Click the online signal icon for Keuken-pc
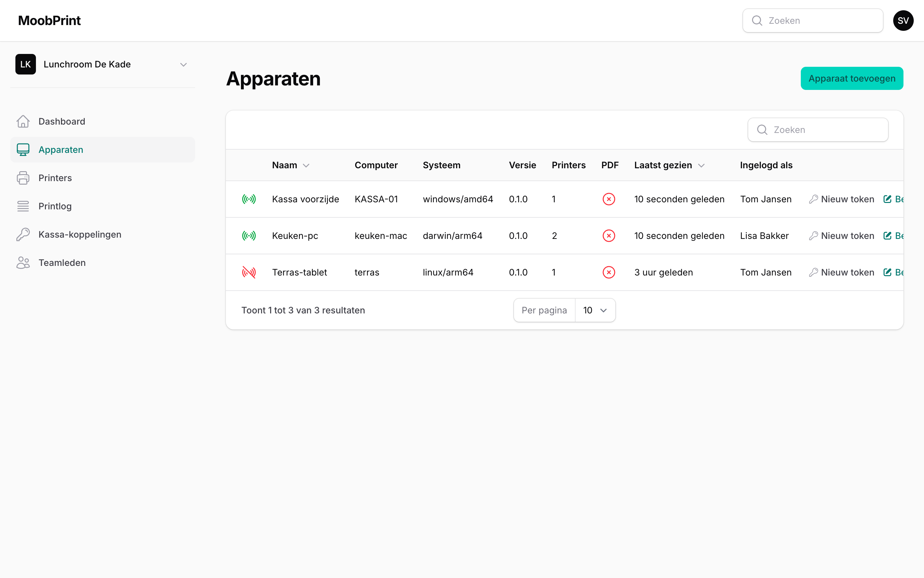The image size is (924, 578). 249,235
